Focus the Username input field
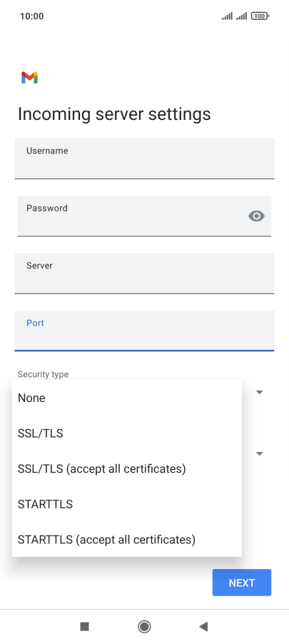The height and width of the screenshot is (644, 289). pyautogui.click(x=144, y=159)
